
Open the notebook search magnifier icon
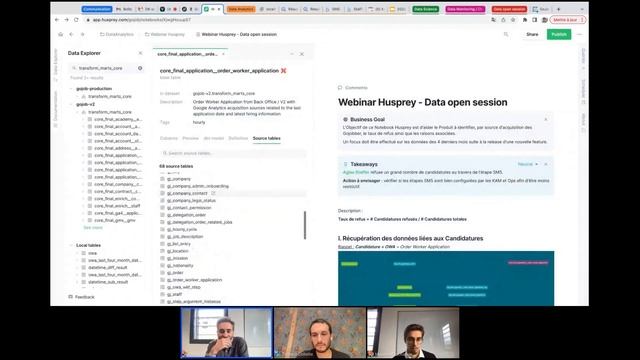pos(506,34)
